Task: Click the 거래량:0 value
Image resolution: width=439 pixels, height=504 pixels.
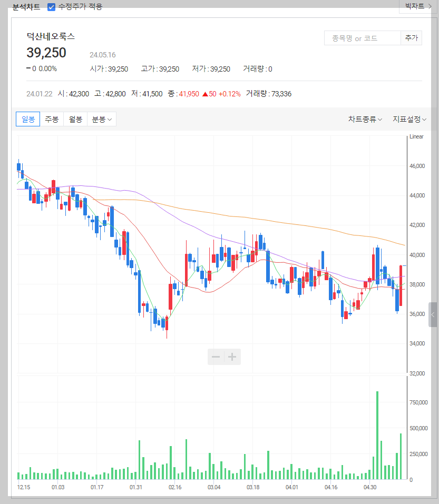Action: (258, 69)
